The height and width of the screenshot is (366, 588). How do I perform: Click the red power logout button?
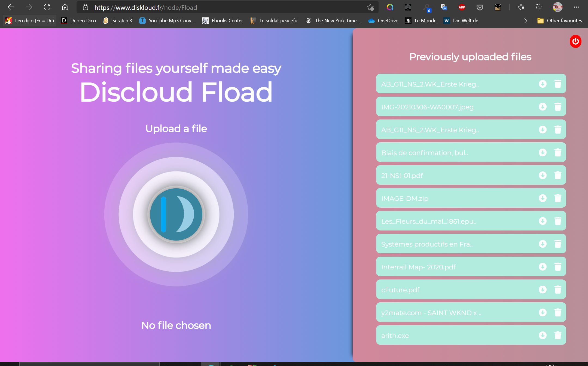(x=575, y=41)
